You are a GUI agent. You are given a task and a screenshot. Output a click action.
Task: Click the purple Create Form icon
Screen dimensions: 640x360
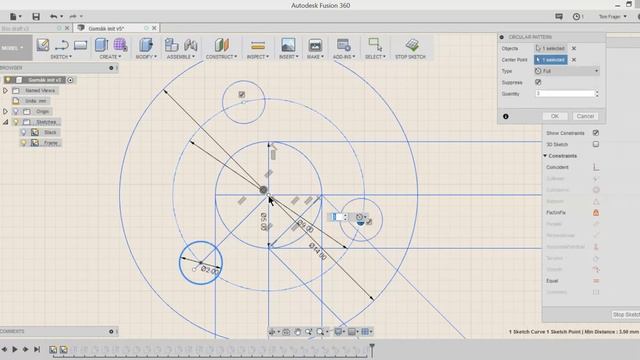pyautogui.click(x=120, y=45)
